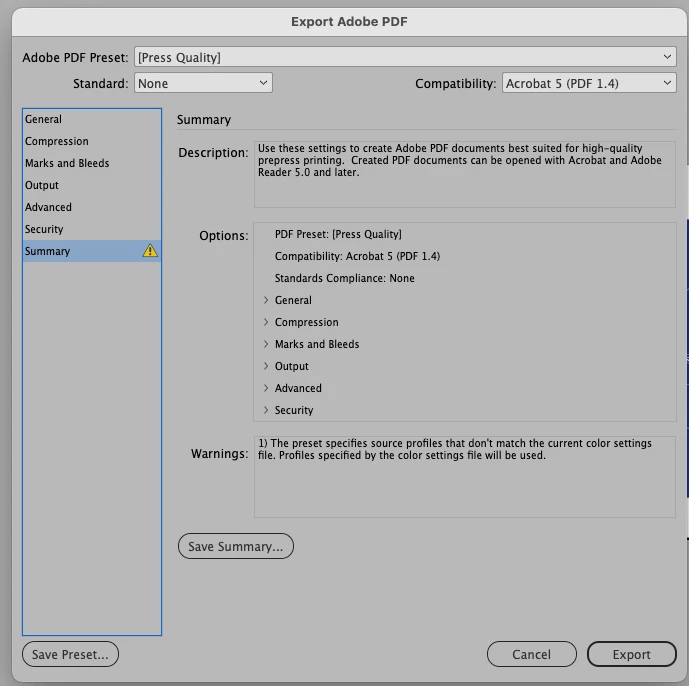The image size is (689, 686).
Task: Click the warning icon beside Summary
Action: 150,250
